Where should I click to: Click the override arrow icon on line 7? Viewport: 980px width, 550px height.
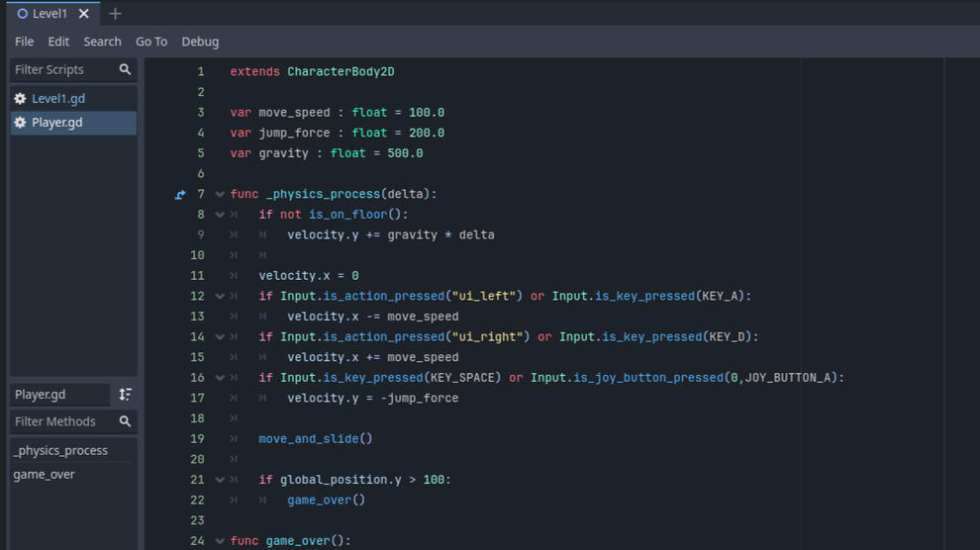180,195
